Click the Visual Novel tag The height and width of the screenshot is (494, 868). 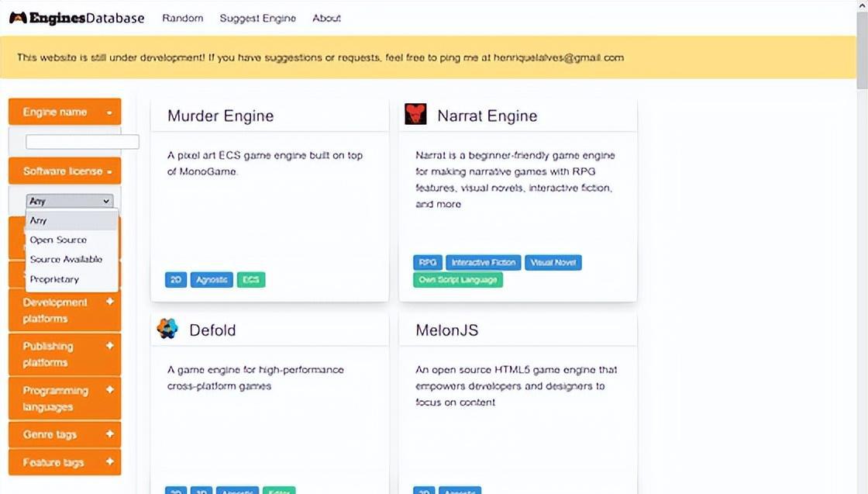pos(553,262)
